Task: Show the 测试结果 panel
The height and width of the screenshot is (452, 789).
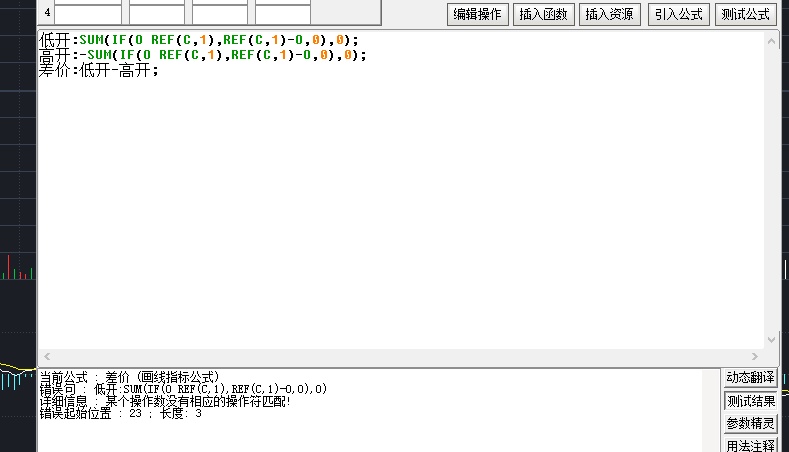Action: coord(750,401)
